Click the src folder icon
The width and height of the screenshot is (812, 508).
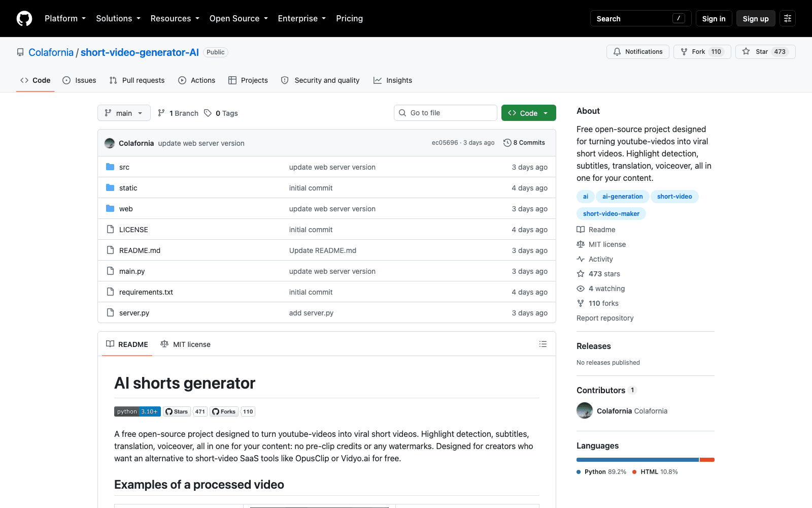110,167
